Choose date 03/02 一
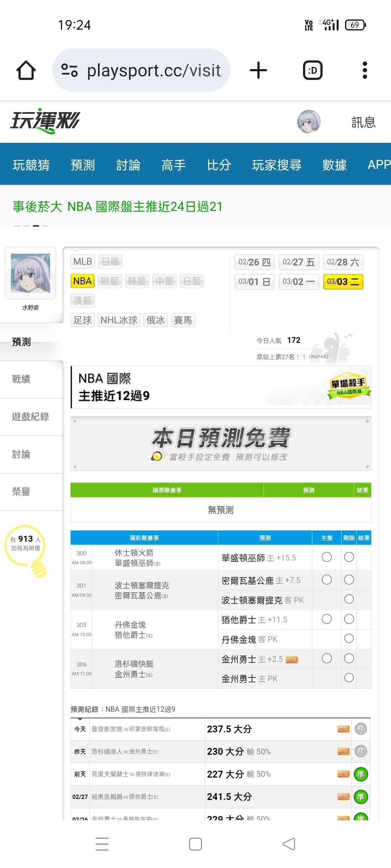 [x=299, y=282]
